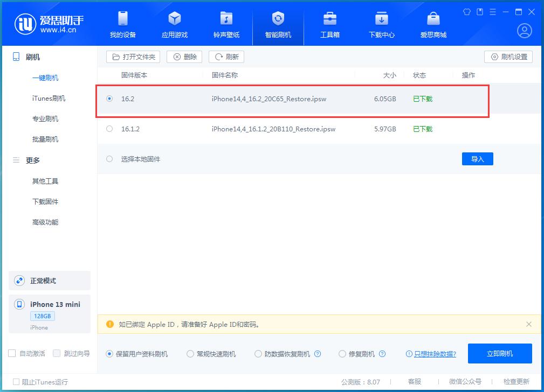Open the 工具箱 (Toolbox) section
Screen dimensions: 544x392
[329, 24]
